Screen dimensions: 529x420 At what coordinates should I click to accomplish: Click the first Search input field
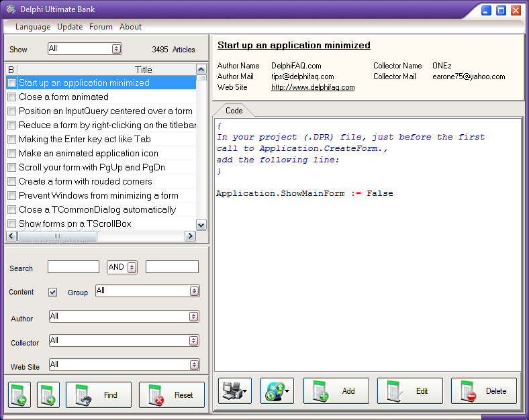tap(74, 266)
